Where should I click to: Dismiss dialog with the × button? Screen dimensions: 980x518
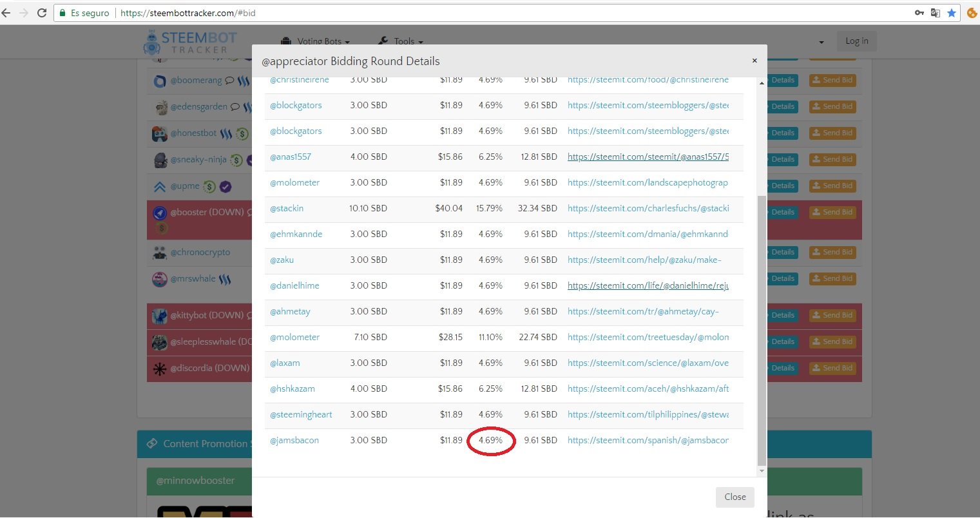[754, 61]
